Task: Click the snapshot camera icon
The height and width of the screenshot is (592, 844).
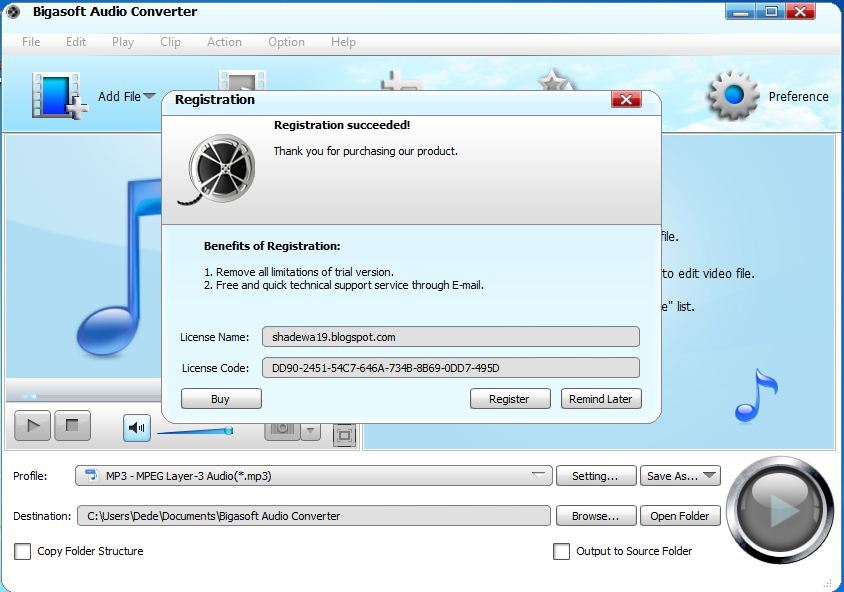Action: [x=282, y=431]
